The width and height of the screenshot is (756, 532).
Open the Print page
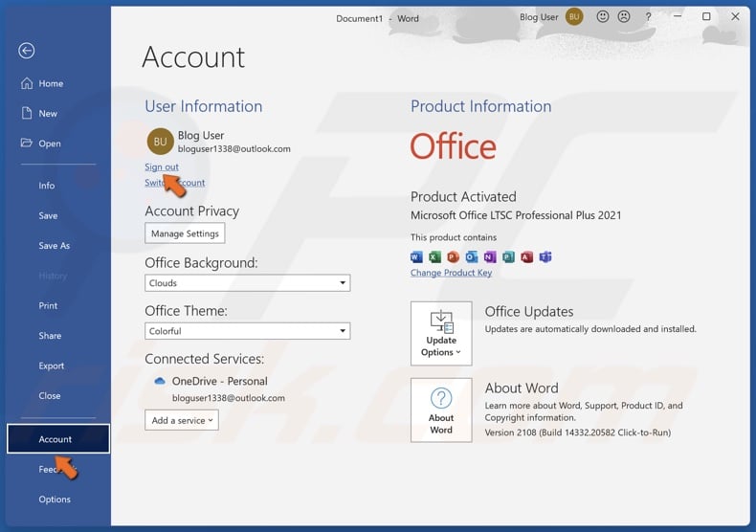coord(48,305)
